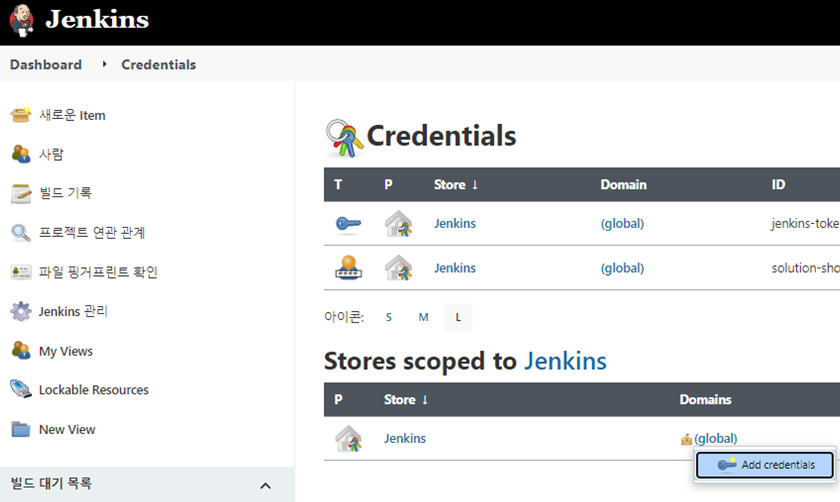Click the Jenkins 관리 gear icon
This screenshot has height=502, width=840.
[21, 311]
